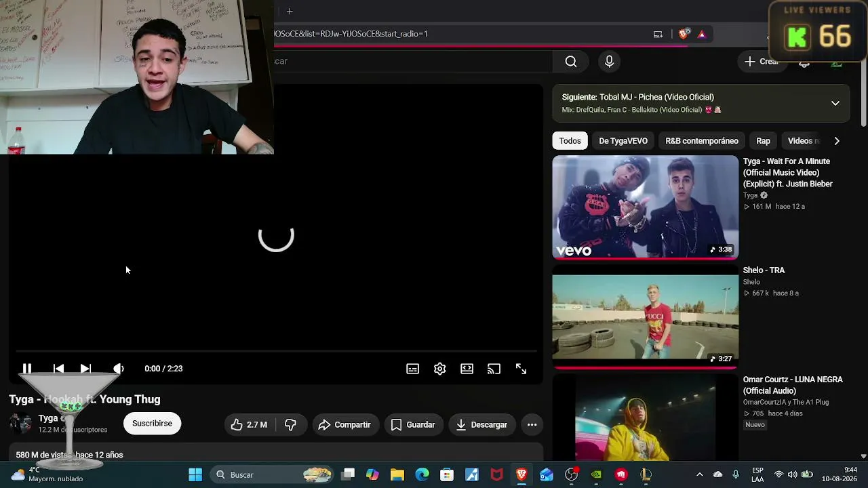Enter fullscreen mode in the video player

tap(521, 369)
